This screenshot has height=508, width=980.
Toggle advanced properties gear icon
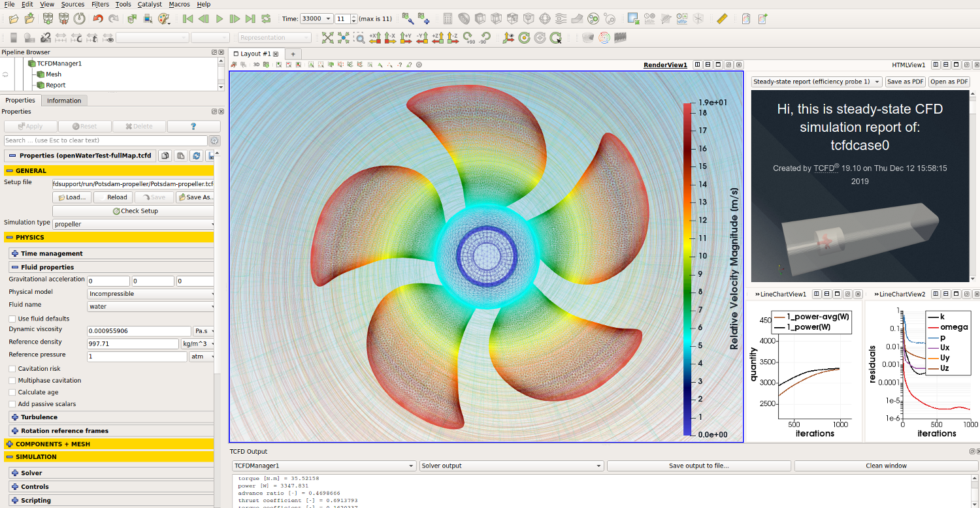pyautogui.click(x=214, y=140)
